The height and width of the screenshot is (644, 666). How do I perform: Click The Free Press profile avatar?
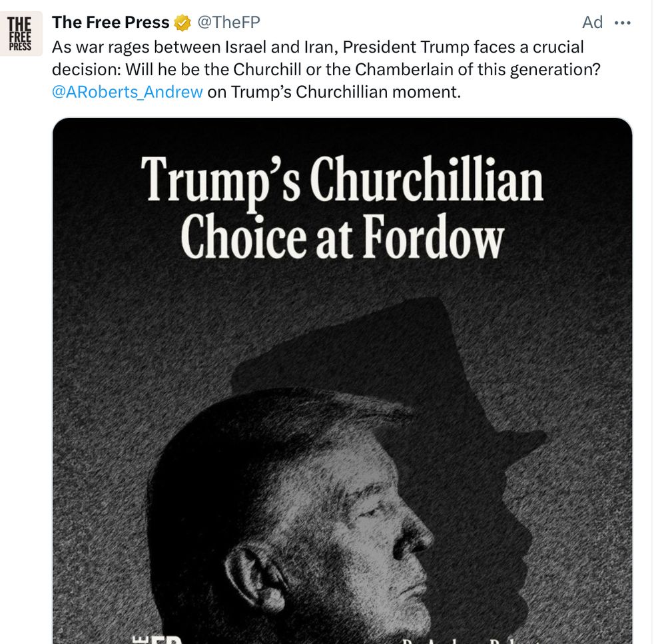[x=19, y=33]
